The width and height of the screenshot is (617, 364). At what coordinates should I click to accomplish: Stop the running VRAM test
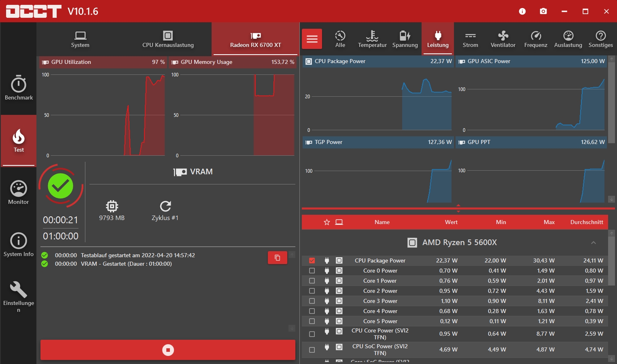168,350
